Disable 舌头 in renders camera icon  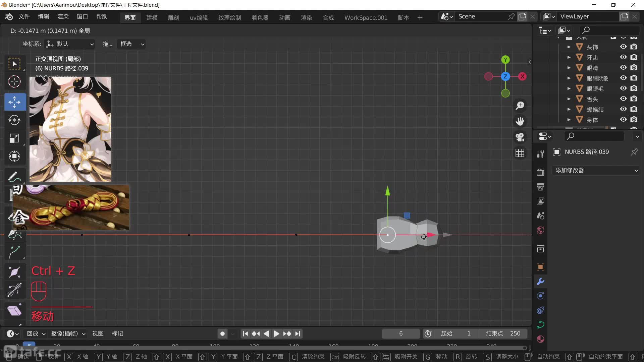(634, 99)
